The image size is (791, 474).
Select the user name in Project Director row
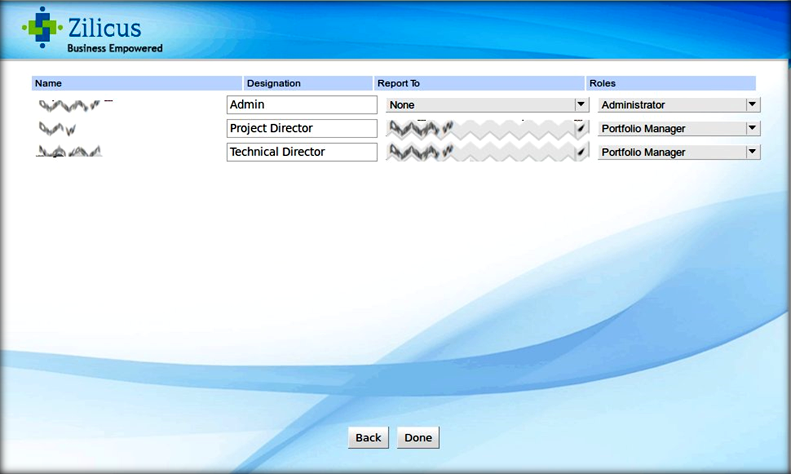[58, 128]
